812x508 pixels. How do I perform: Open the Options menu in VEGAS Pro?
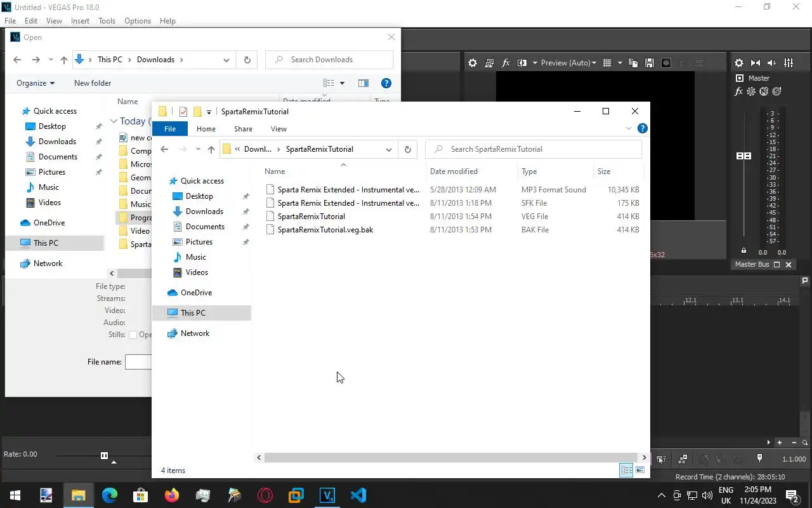pos(138,21)
